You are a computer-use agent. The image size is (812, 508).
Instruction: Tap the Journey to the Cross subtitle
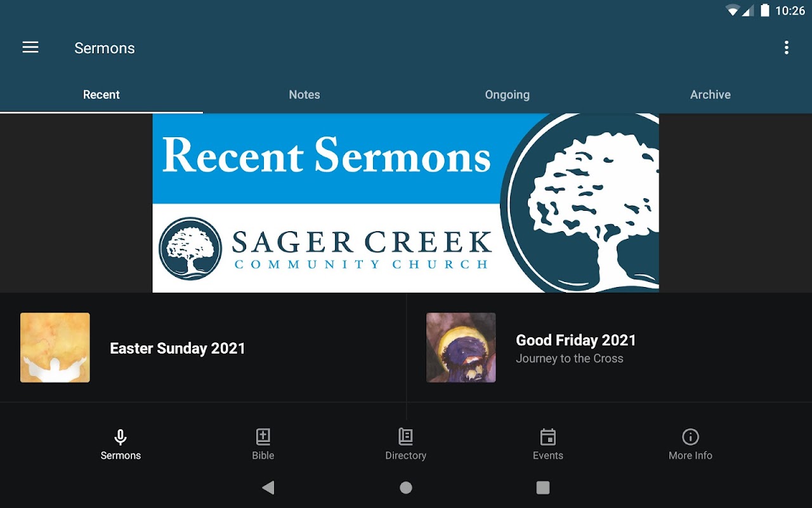tap(570, 359)
